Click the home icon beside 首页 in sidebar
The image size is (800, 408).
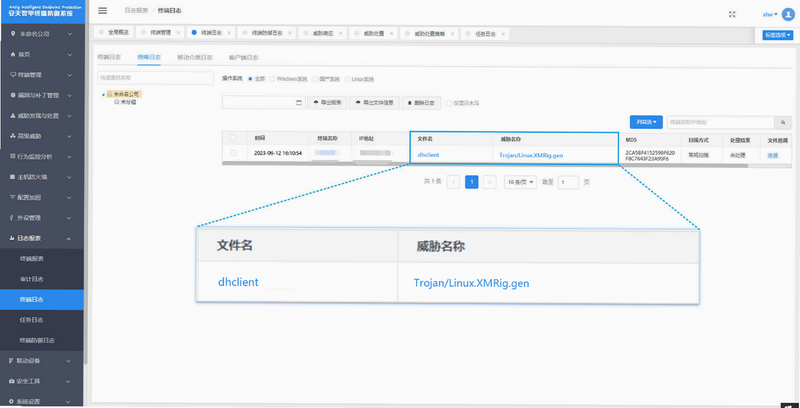(13, 54)
